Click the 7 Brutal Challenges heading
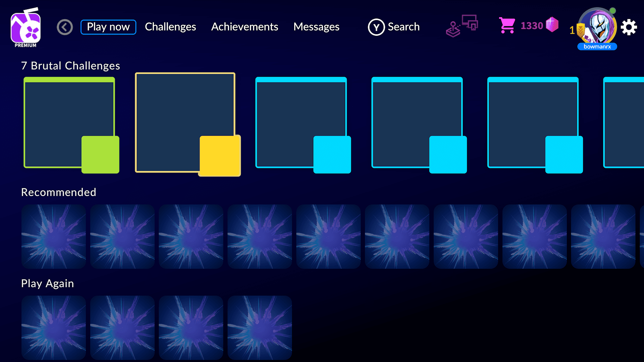The image size is (644, 362). click(70, 66)
